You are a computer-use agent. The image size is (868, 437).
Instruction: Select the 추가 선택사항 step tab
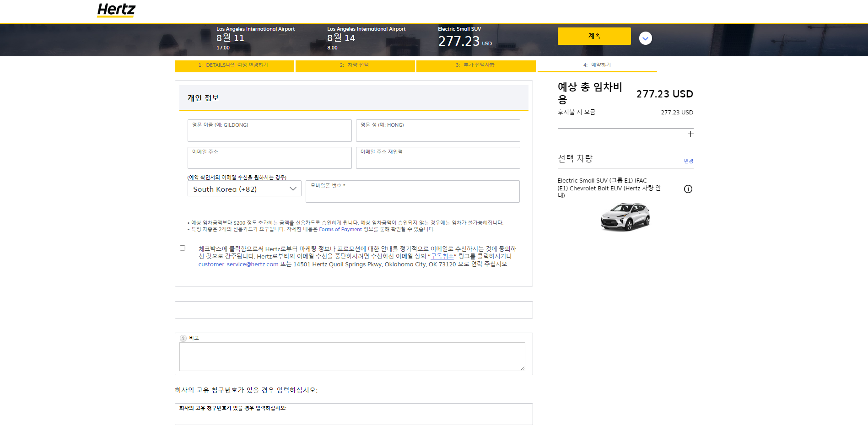pos(476,65)
